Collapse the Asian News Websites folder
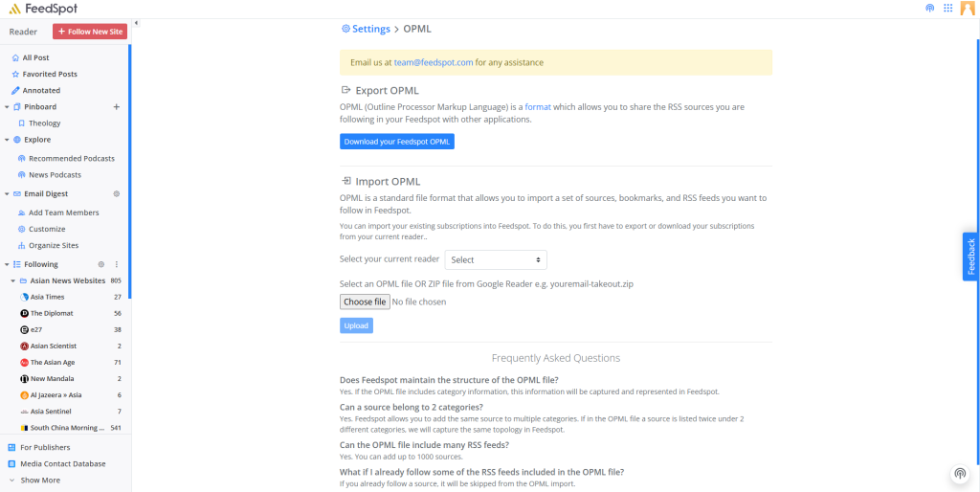 tap(12, 280)
